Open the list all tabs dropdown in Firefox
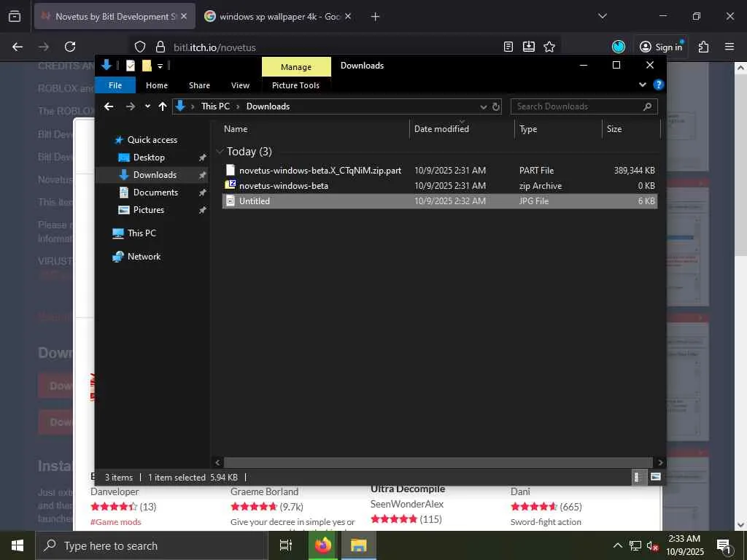The width and height of the screenshot is (747, 560). click(x=602, y=16)
